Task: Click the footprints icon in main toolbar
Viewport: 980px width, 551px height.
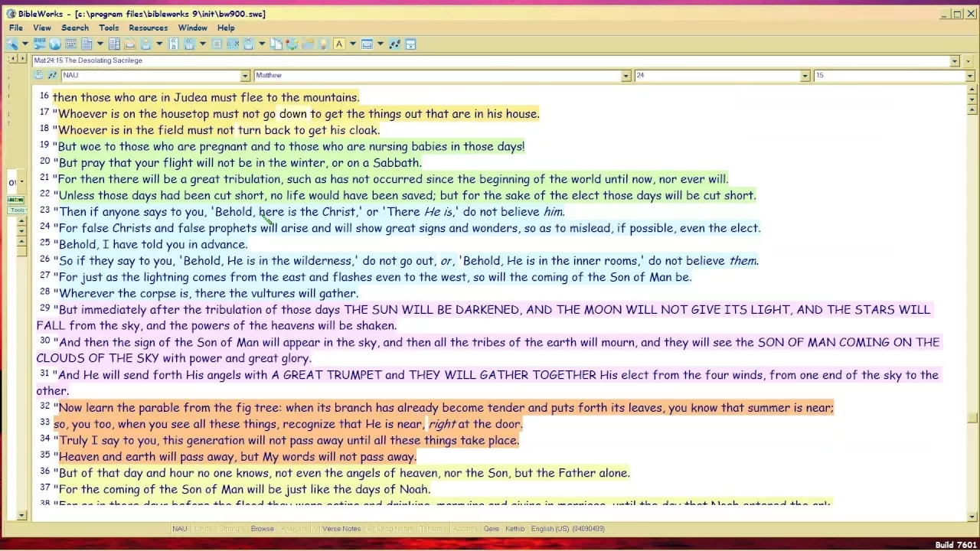Action: tap(394, 44)
